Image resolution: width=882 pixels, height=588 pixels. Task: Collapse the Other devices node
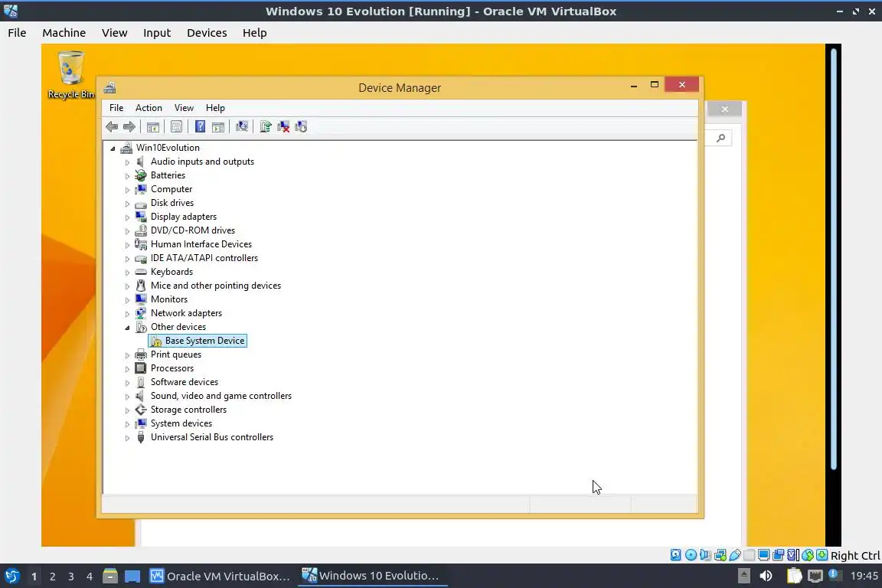[x=127, y=328]
